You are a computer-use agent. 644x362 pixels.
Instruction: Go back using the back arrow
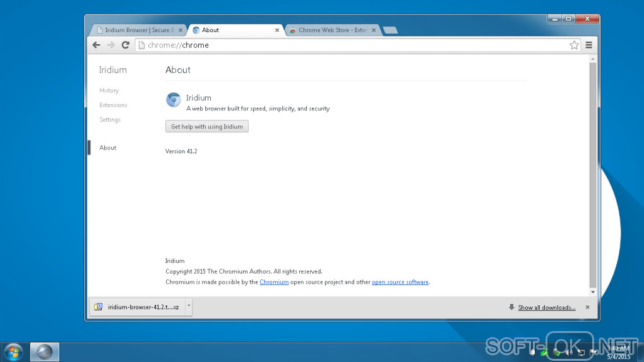96,45
